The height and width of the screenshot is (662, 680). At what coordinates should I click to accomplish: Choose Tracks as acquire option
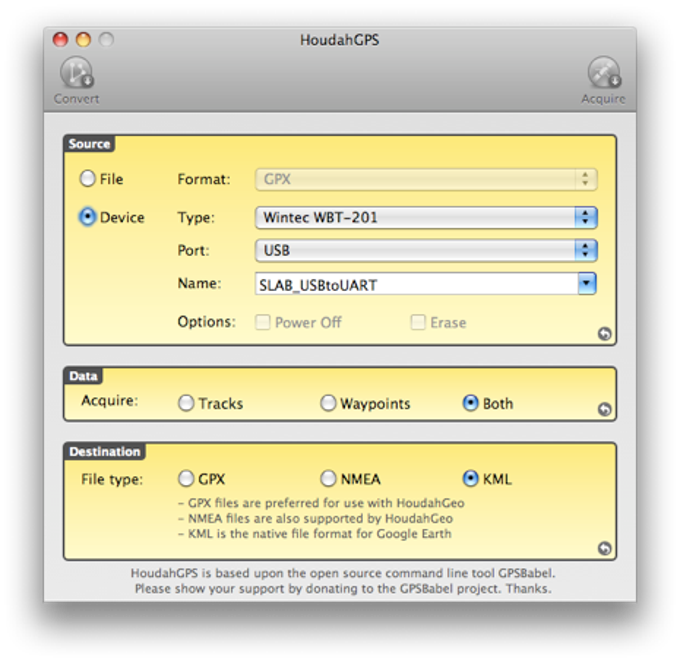click(186, 403)
